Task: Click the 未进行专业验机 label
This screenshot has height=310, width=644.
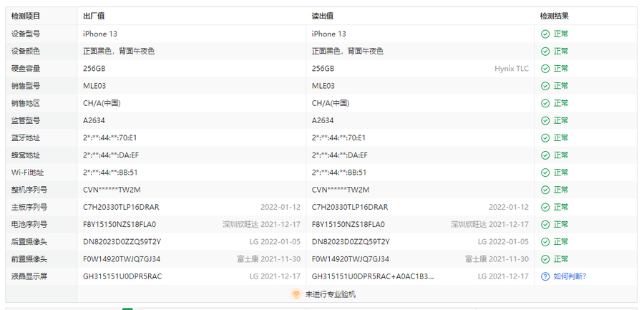Action: click(330, 294)
